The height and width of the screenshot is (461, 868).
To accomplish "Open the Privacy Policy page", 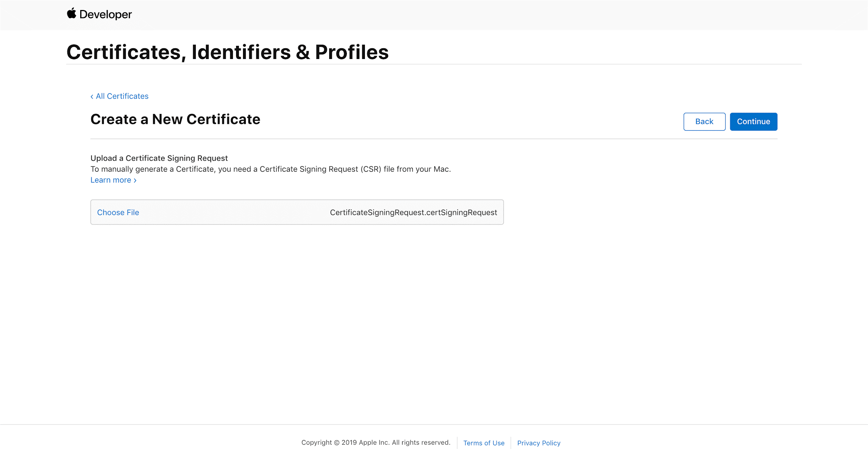I will (x=539, y=443).
